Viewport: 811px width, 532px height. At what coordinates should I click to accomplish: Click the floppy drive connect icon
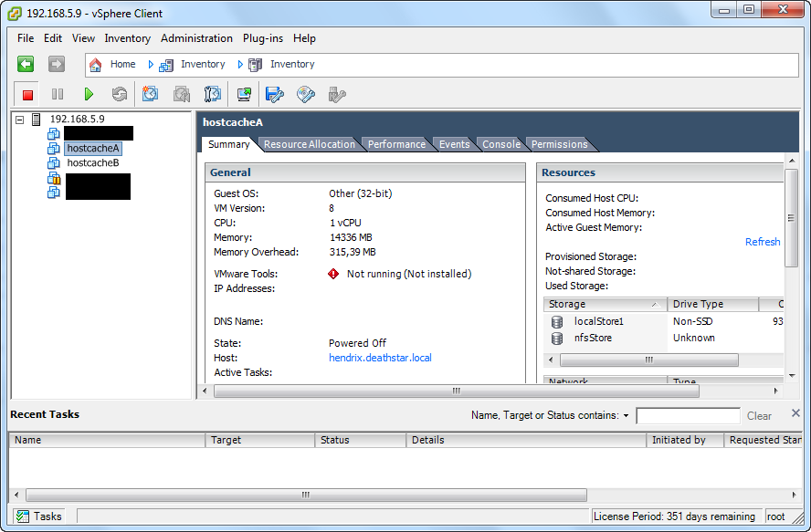pos(275,94)
